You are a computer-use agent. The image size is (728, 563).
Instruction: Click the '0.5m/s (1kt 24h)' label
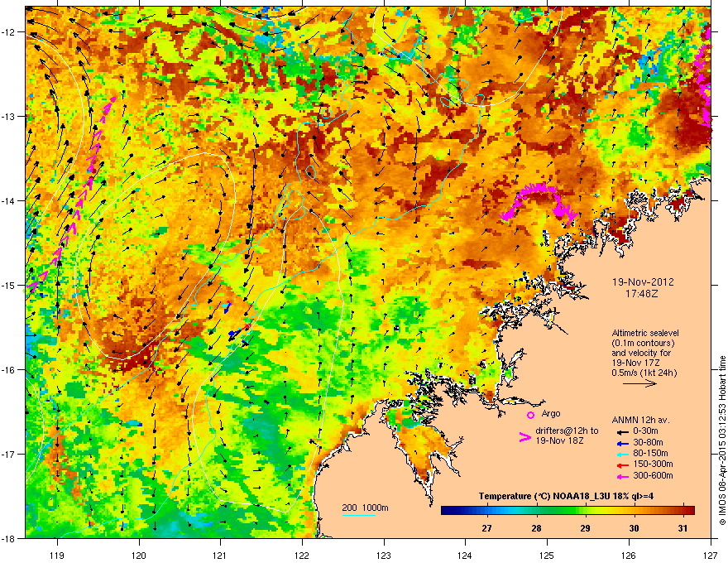644,373
